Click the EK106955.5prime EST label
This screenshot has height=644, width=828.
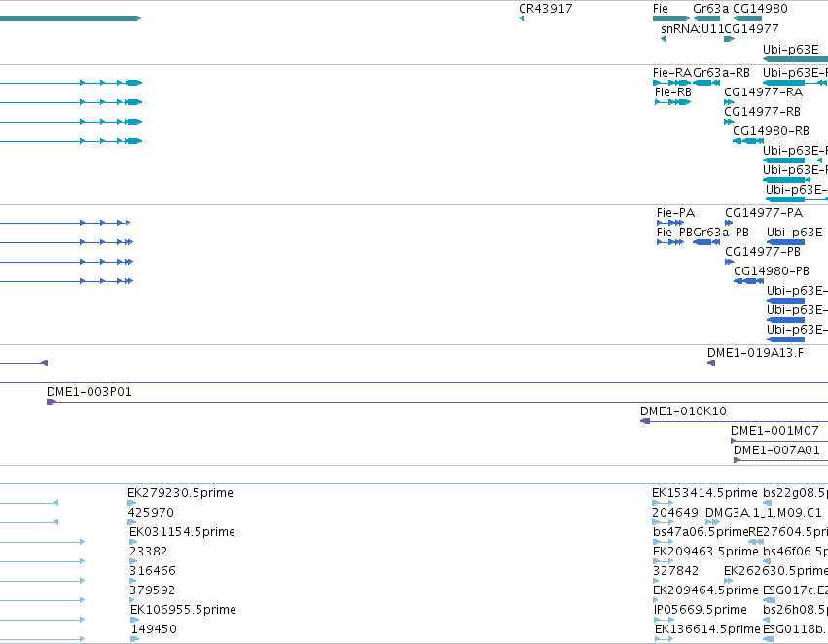pos(183,610)
